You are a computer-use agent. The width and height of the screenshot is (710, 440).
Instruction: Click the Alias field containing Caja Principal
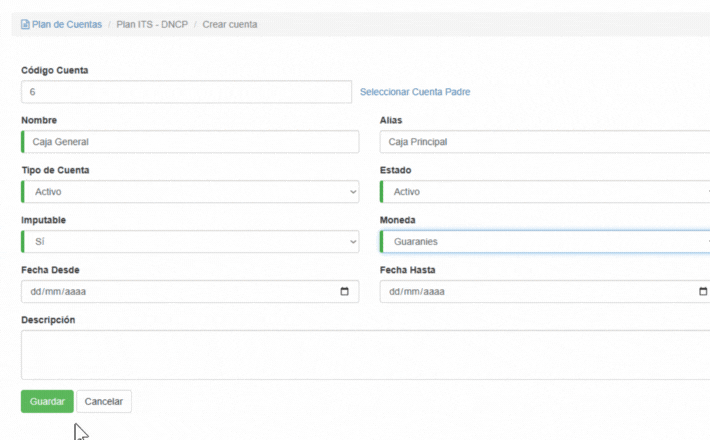(x=545, y=142)
